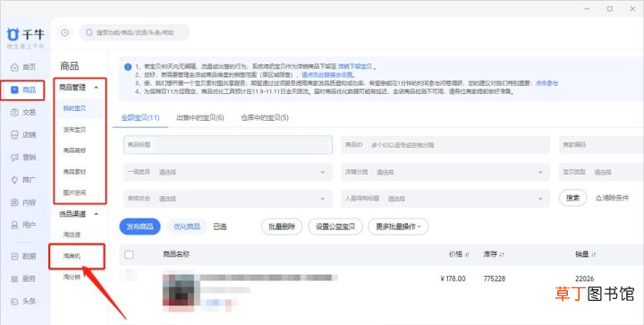This screenshot has height=325, width=644.
Task: Switch to 仓库中的宝贝(5) tab
Action: click(265, 118)
